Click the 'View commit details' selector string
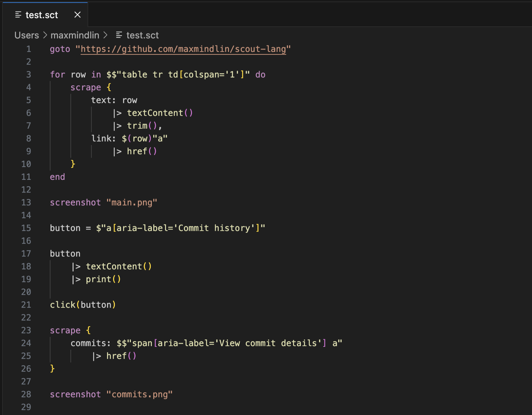Image resolution: width=532 pixels, height=415 pixels. 234,343
